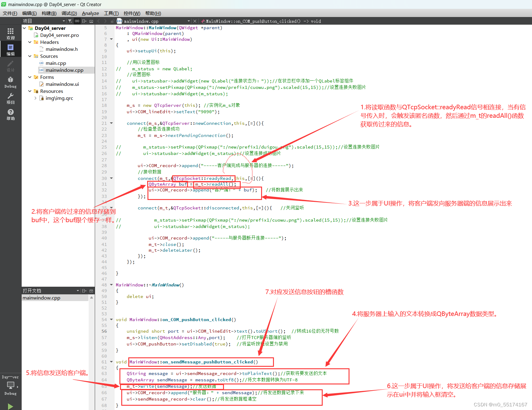Open mainwindow.ui in the Forms folder
Screen dimensions: 532x410
pyautogui.click(x=62, y=84)
